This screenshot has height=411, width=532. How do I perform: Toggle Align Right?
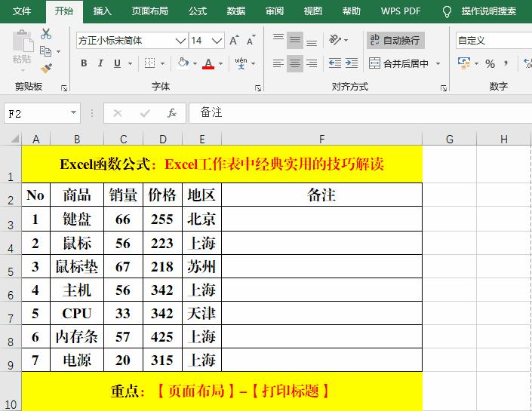pos(312,63)
